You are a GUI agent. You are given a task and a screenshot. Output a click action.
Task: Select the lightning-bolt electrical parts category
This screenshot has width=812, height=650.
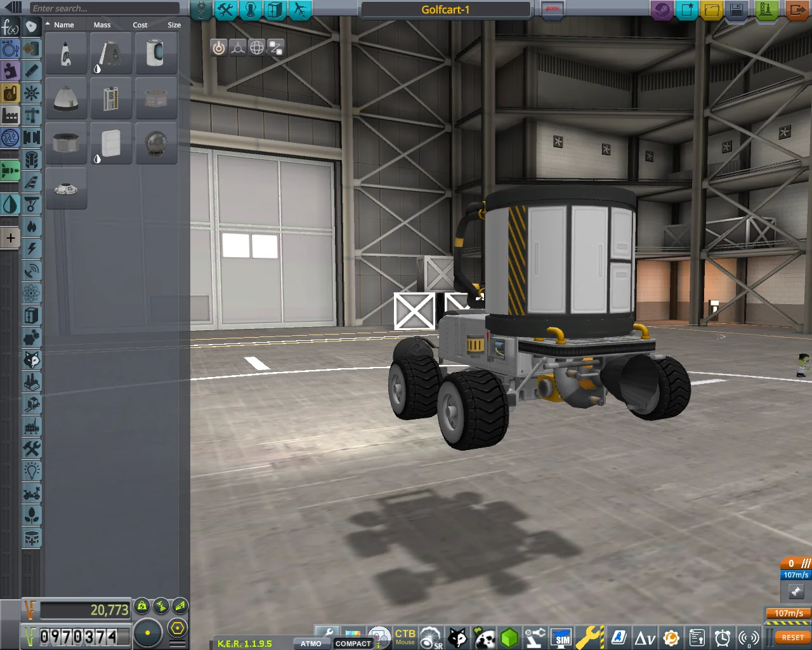tap(32, 249)
